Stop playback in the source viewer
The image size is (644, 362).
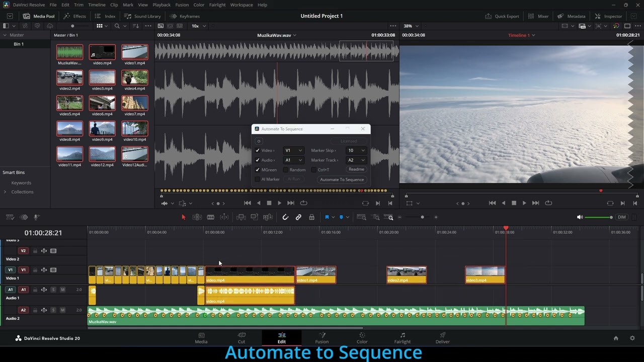point(269,203)
